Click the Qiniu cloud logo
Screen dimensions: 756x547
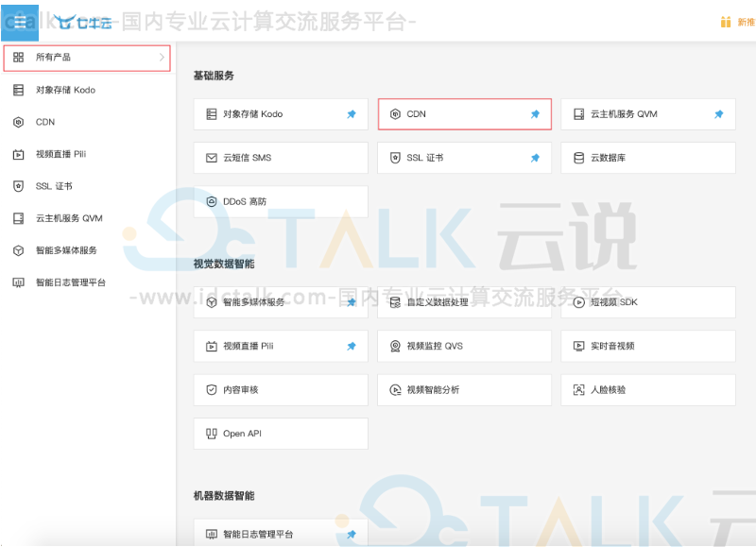pos(83,22)
